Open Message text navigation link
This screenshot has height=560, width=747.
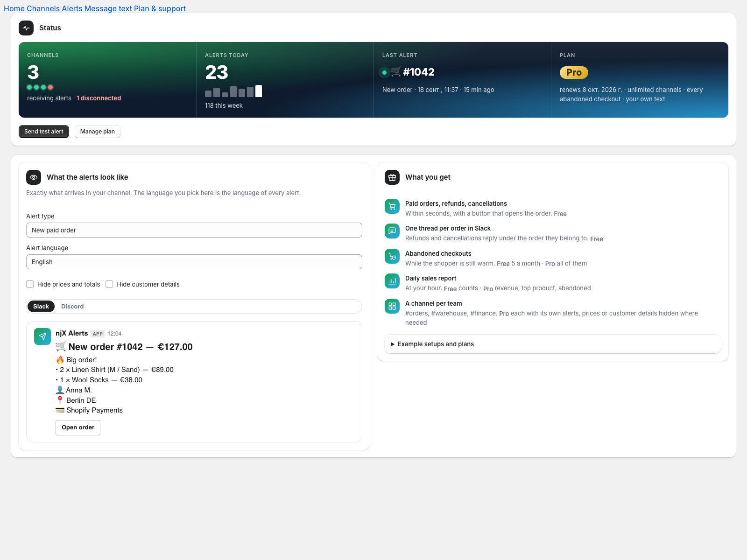[x=108, y=8]
